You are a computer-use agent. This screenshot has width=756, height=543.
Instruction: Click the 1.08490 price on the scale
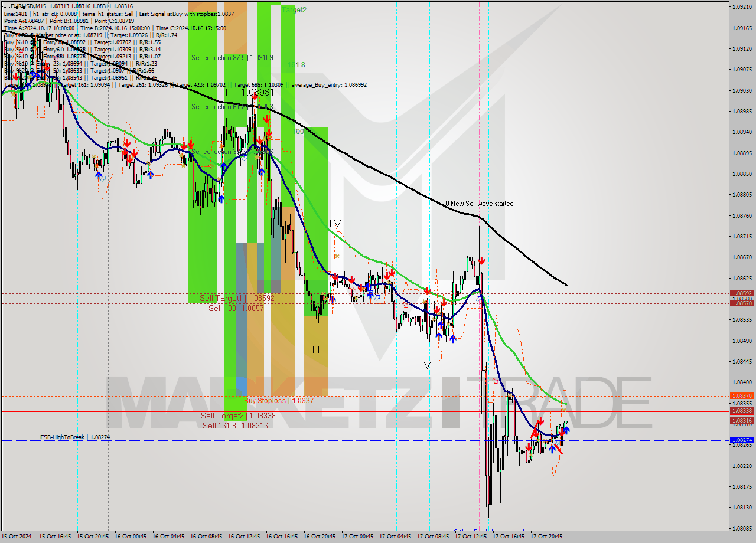(x=742, y=341)
